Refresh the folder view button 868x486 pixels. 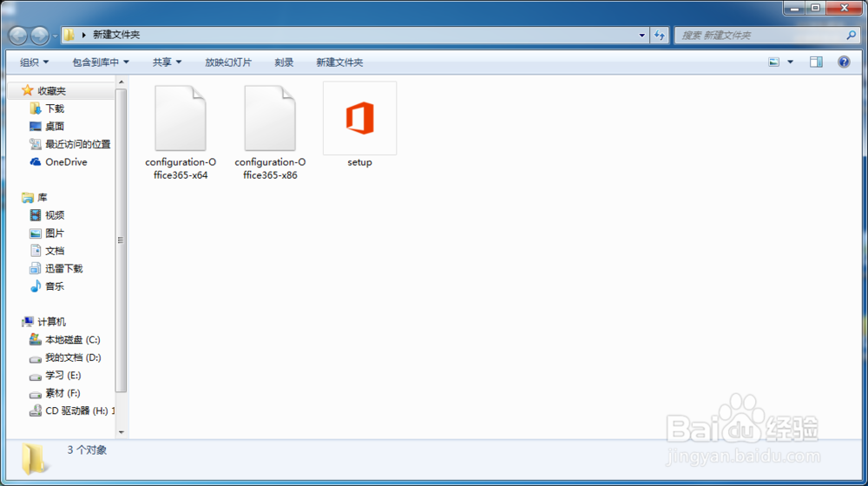tap(660, 36)
